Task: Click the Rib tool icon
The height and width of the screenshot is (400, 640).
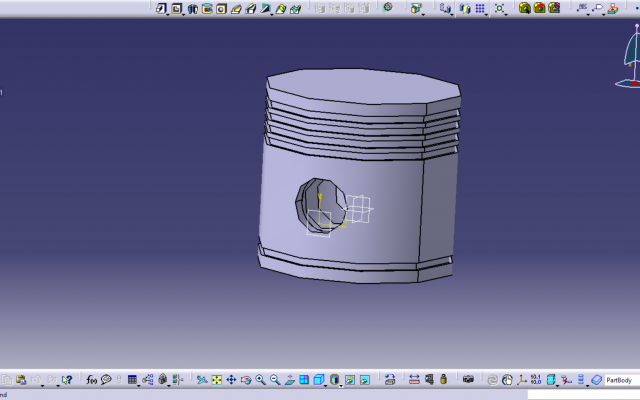Action: tap(236, 9)
